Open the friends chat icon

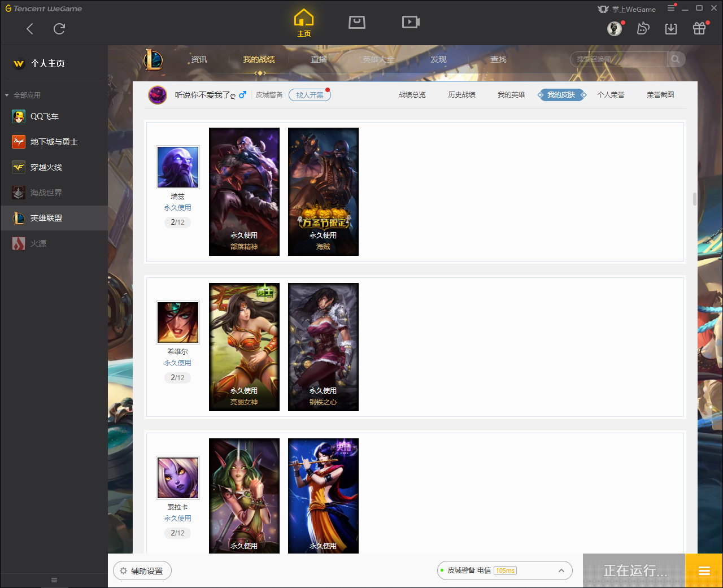(643, 28)
